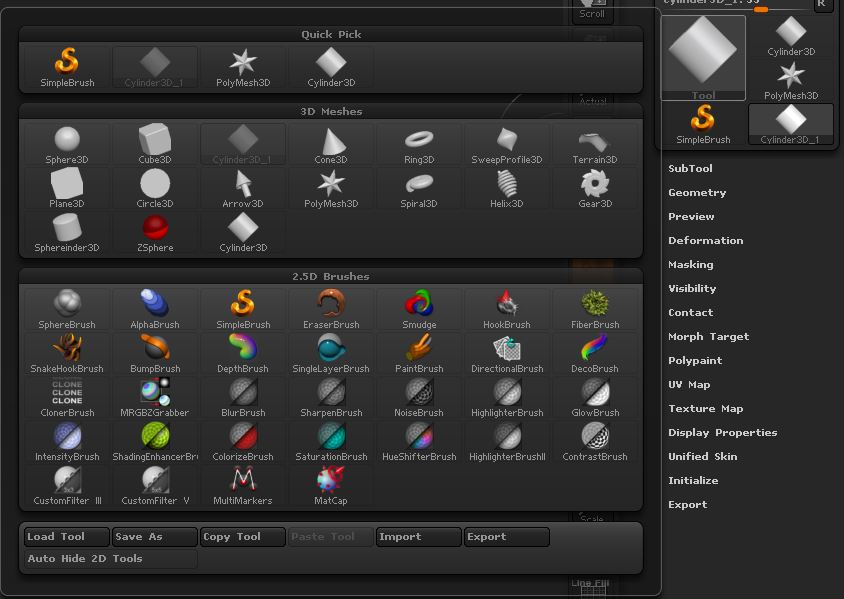Open the Initialize section
The height and width of the screenshot is (599, 844).
click(x=693, y=481)
